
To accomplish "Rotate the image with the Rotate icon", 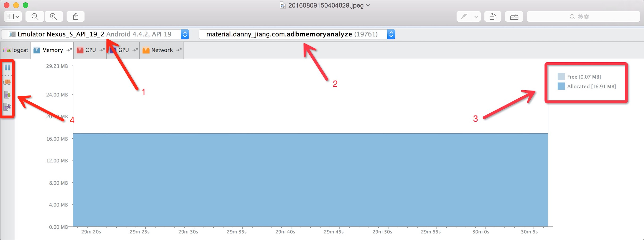I will (x=493, y=17).
